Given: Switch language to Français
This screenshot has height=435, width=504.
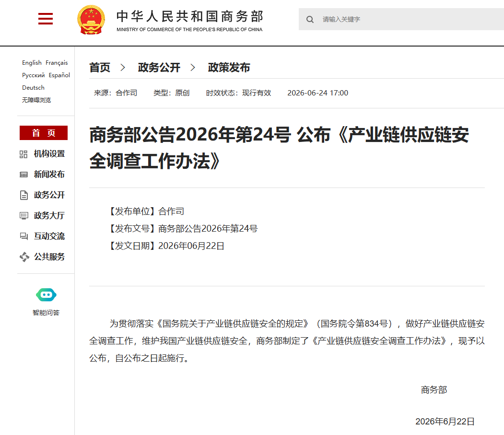Looking at the screenshot, I should click(x=57, y=63).
